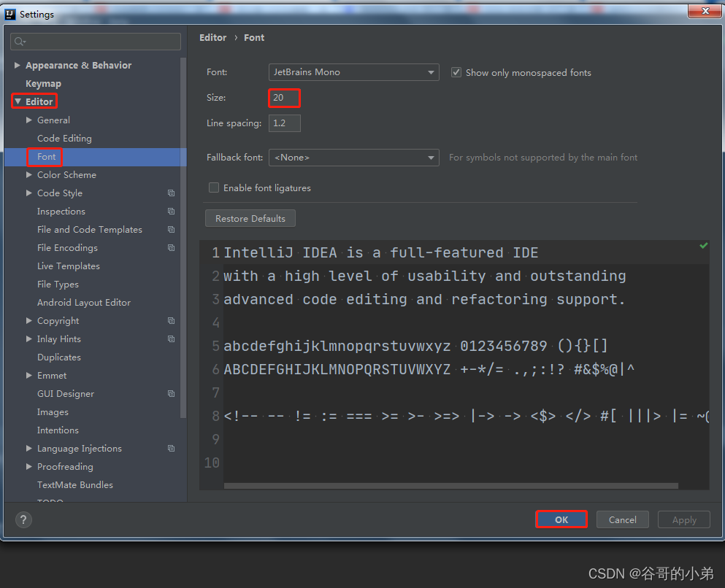The height and width of the screenshot is (588, 725).
Task: Click the Apply button
Action: click(x=684, y=519)
